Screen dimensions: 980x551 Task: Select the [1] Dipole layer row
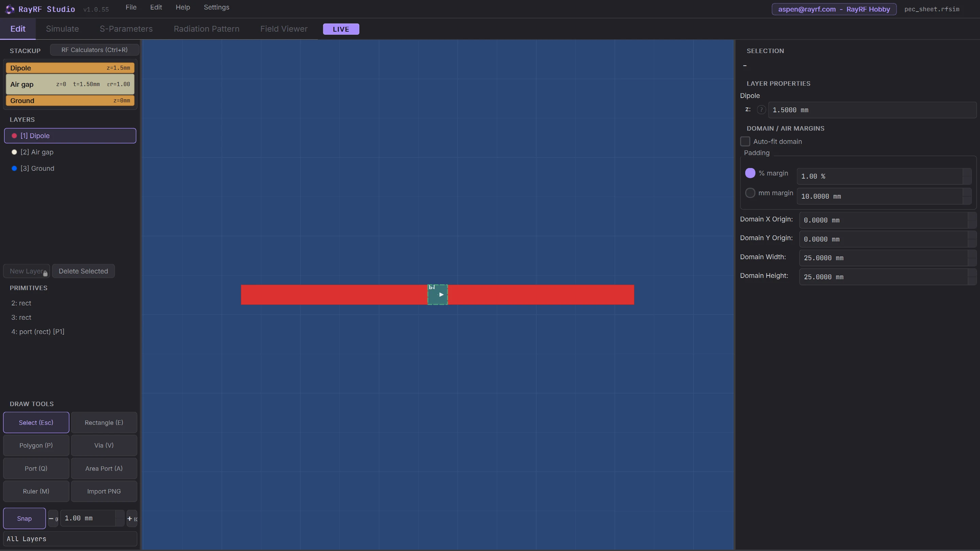(70, 136)
